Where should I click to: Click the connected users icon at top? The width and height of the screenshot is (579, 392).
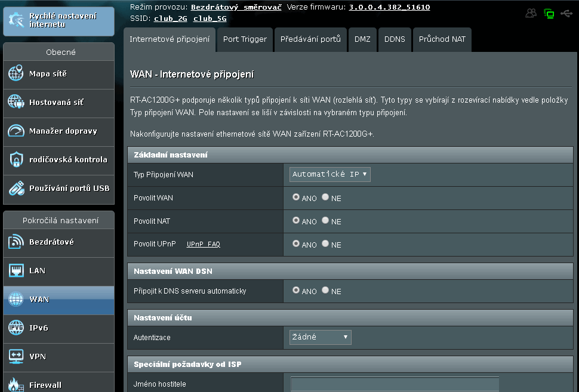click(531, 13)
